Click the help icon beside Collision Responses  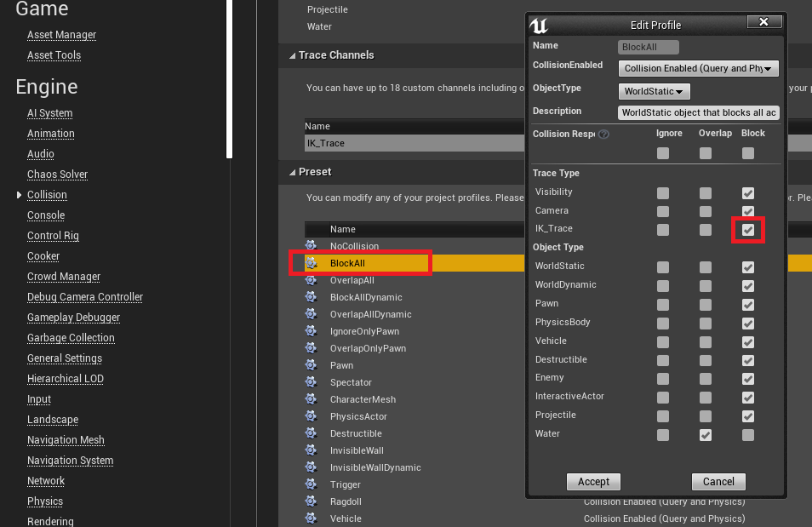pyautogui.click(x=603, y=134)
